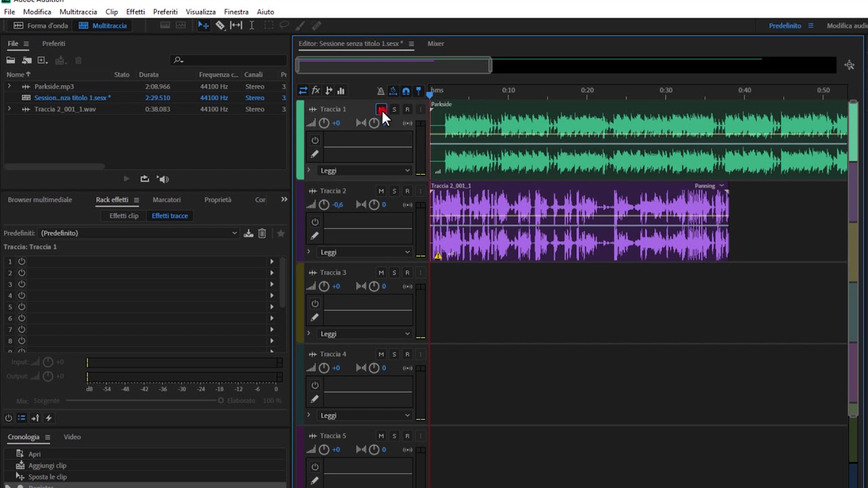Solo Traccia 3
Screen dimensions: 868x488
394,272
